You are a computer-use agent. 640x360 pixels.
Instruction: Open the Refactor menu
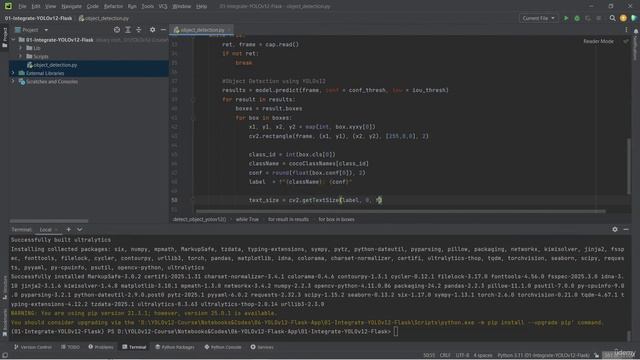click(113, 6)
